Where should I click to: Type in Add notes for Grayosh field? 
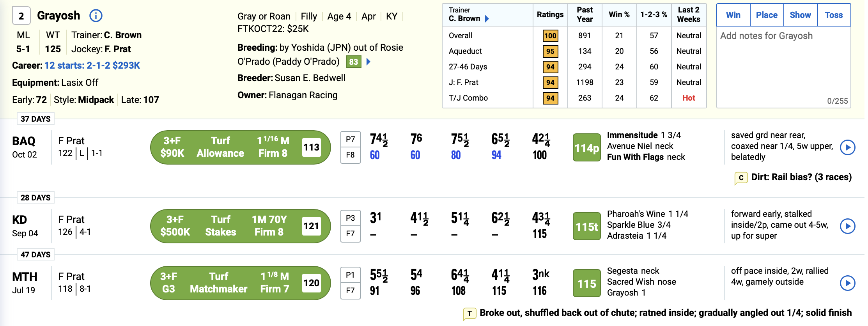click(783, 66)
